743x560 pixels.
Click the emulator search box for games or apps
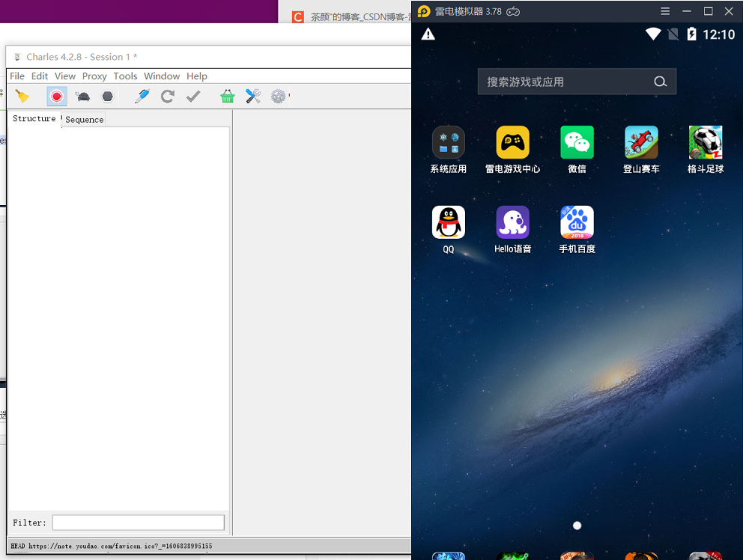click(577, 82)
